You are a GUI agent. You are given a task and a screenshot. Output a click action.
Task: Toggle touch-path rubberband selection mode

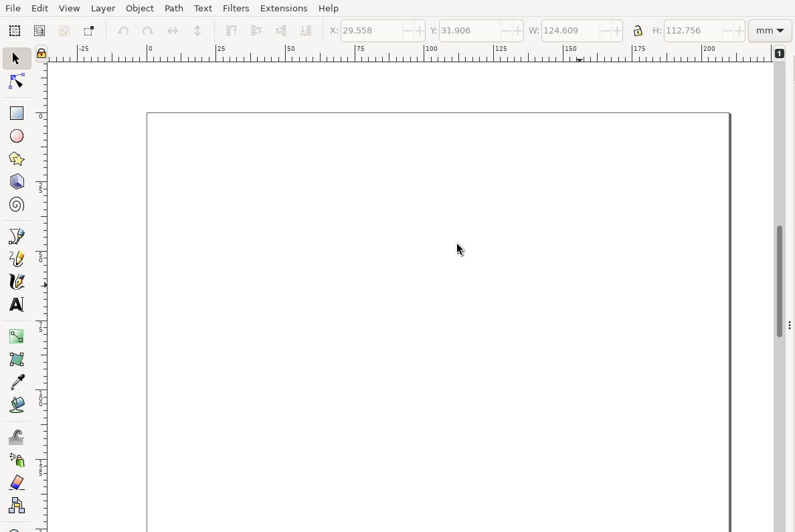coord(89,30)
